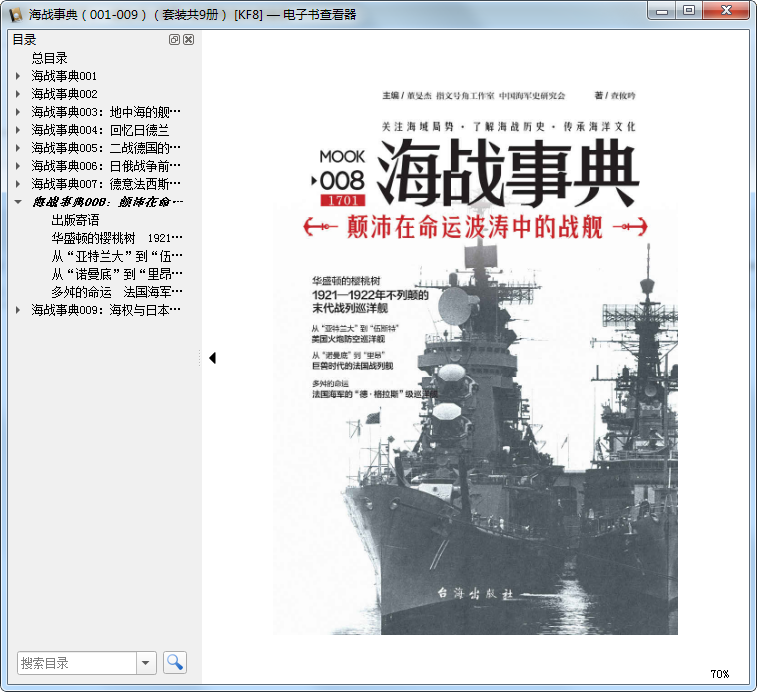Image resolution: width=757 pixels, height=692 pixels.
Task: Go to chapter 从"亚特兰大"到"伍
Action: coord(117,256)
